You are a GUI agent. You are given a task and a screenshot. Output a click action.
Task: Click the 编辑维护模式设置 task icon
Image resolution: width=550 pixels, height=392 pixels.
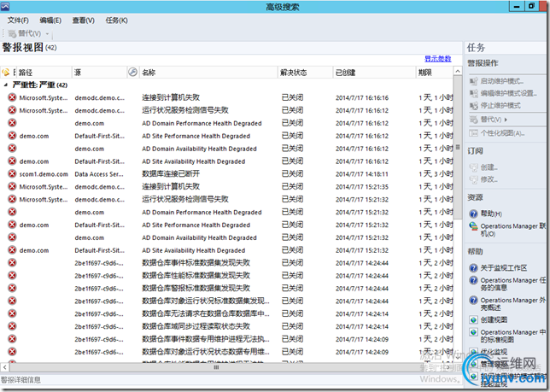coord(473,93)
